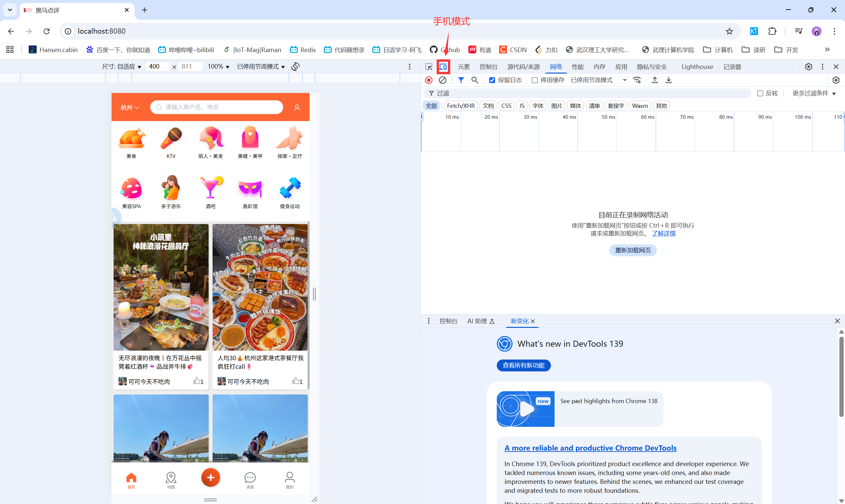Enable the 停用缓存 checkbox
Image resolution: width=845 pixels, height=504 pixels.
534,80
